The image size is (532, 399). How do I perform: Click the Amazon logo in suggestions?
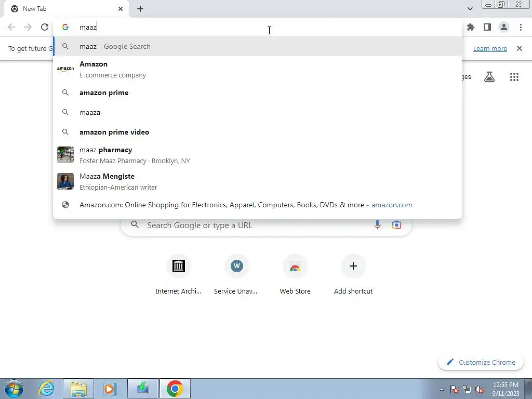pos(65,69)
